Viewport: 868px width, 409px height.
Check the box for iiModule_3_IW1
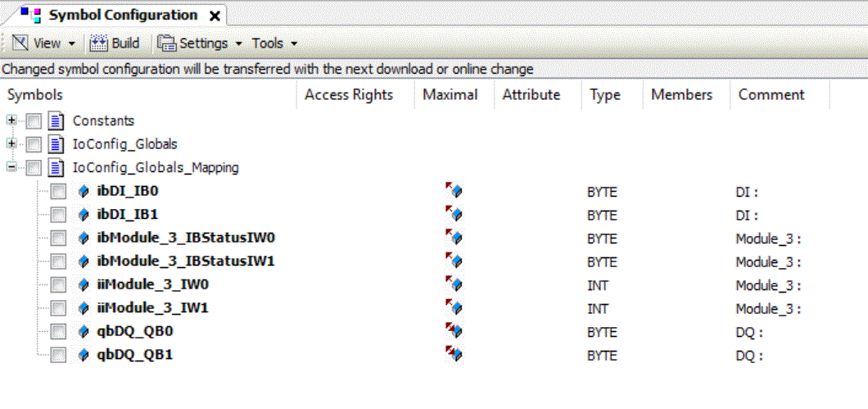coord(58,309)
